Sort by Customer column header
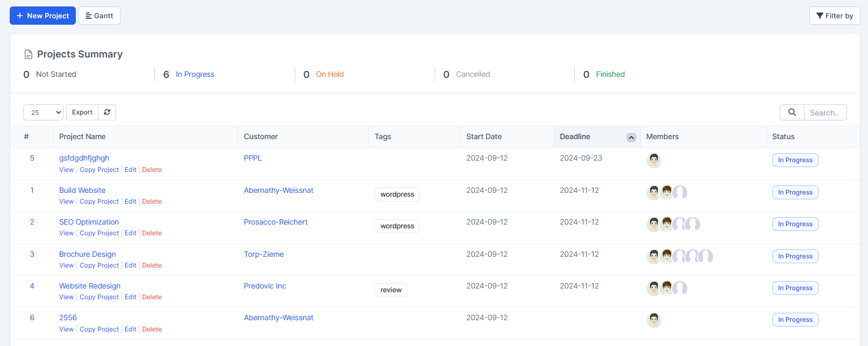The image size is (868, 346). (261, 136)
